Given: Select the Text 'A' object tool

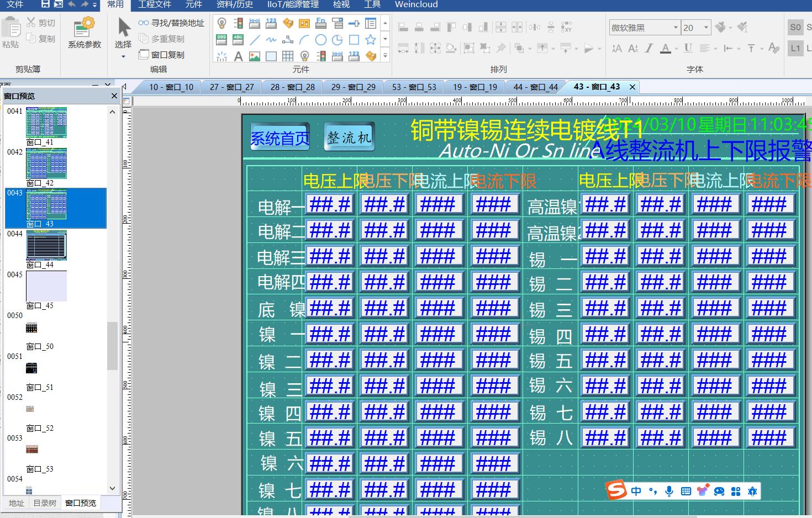Looking at the screenshot, I should click(x=238, y=56).
